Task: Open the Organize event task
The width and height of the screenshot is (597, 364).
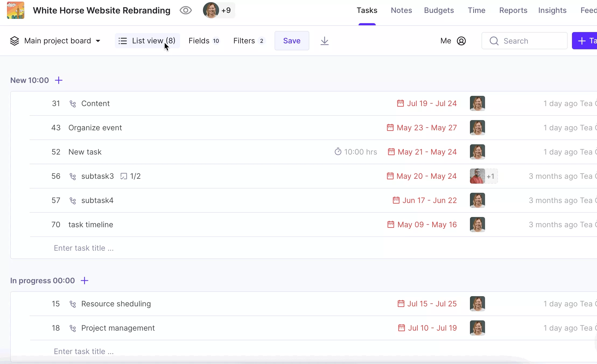Action: tap(95, 128)
